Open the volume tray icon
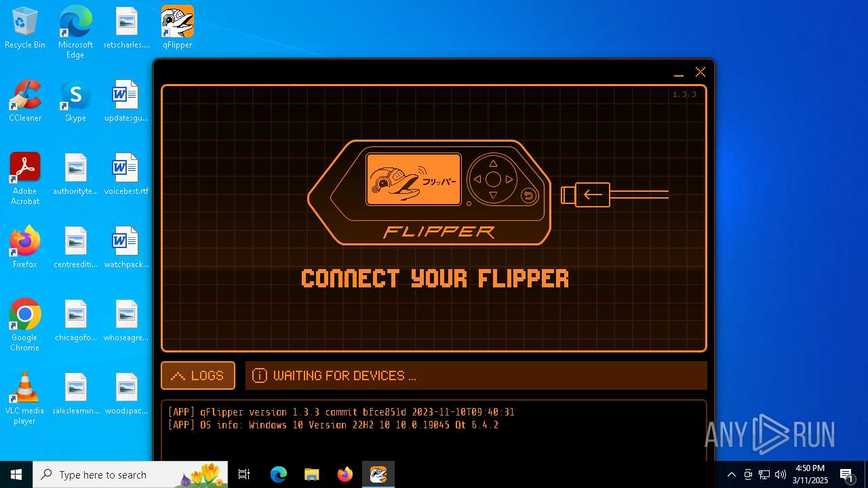868x488 pixels. click(x=781, y=474)
